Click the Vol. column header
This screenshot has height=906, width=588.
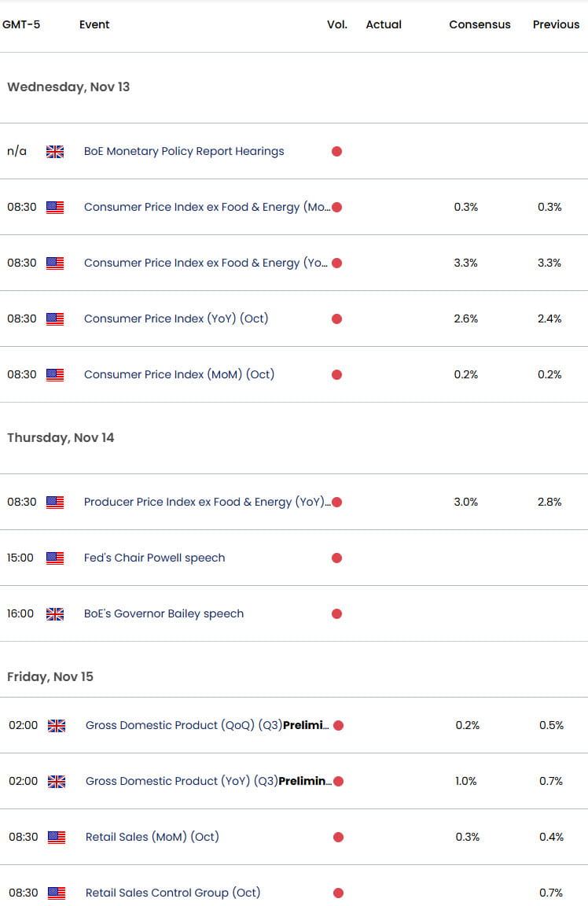coord(337,24)
